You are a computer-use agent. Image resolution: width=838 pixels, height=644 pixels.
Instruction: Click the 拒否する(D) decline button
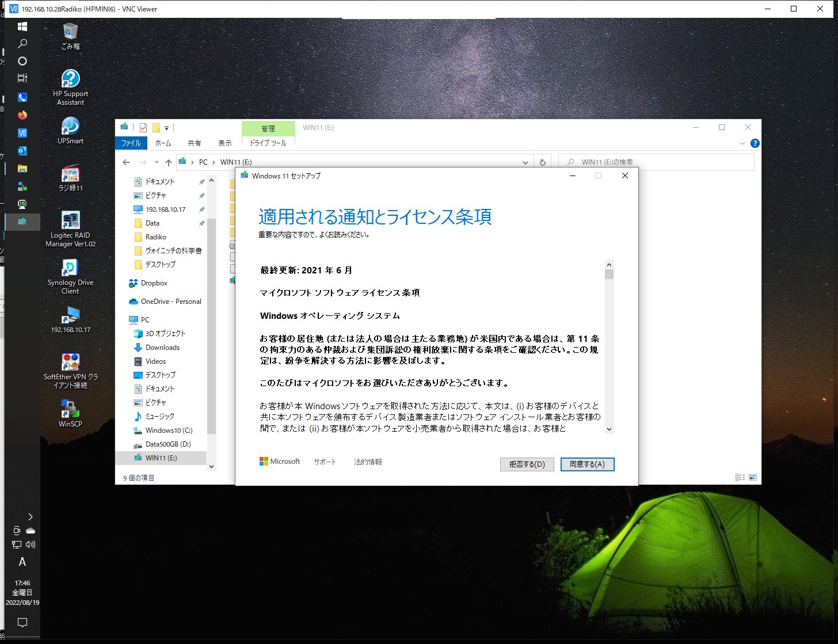pos(527,464)
